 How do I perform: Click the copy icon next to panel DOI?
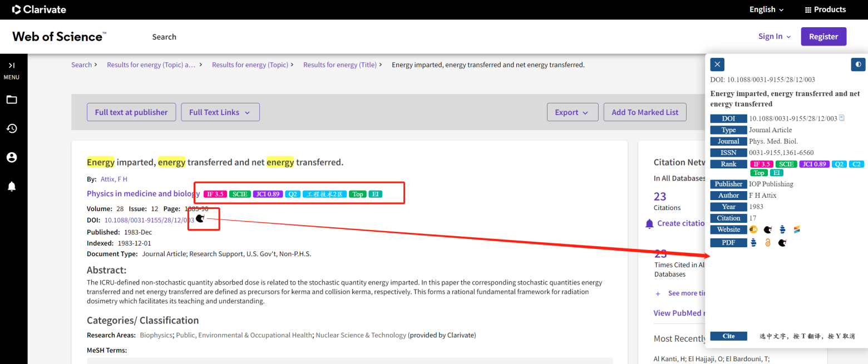pyautogui.click(x=842, y=118)
